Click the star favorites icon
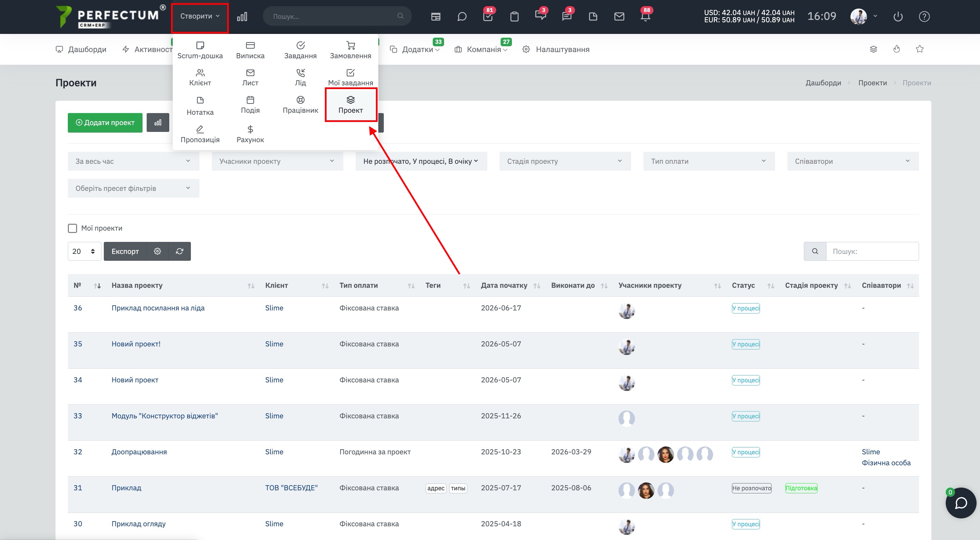Viewport: 980px width, 540px height. point(919,49)
